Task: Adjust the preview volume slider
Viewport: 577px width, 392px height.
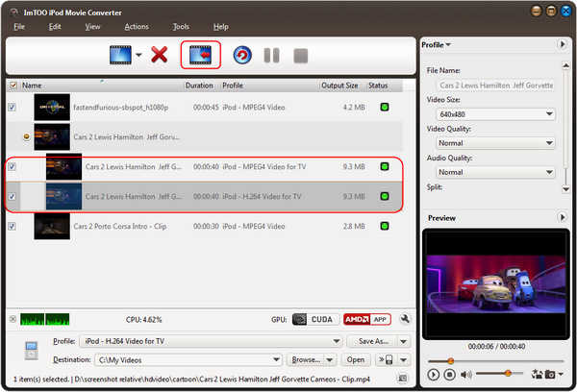Action: point(499,373)
